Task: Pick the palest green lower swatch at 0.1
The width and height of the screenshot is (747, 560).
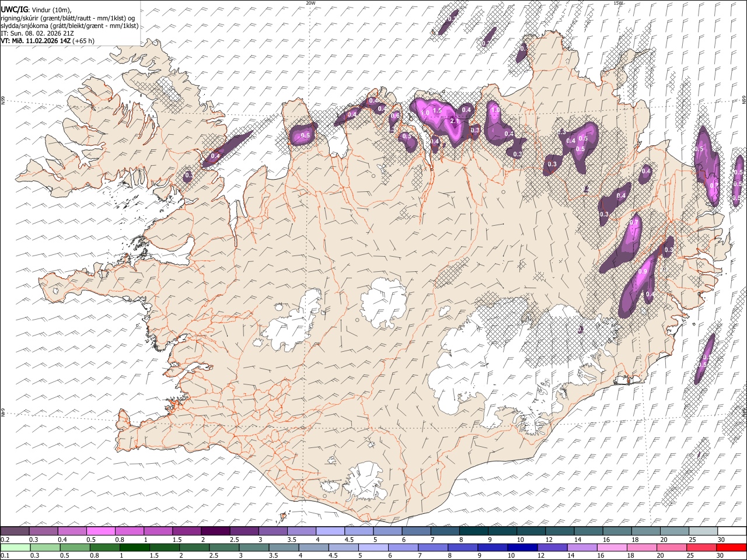Action: click(x=15, y=547)
